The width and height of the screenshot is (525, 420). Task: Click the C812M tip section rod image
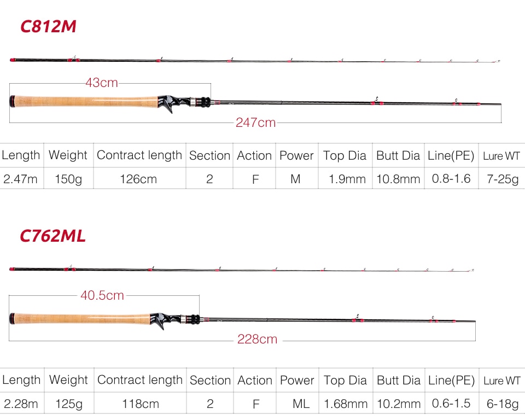[255, 60]
